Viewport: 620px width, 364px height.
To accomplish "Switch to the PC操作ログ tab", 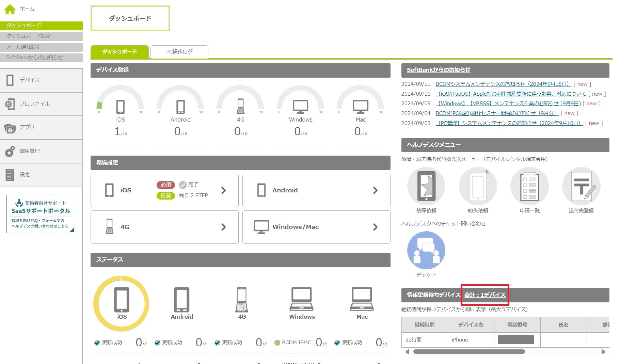I will (x=179, y=52).
